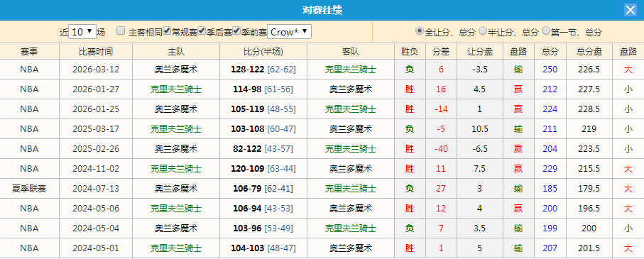Open the 128-122 score of 2026-03-12 game

(247, 70)
